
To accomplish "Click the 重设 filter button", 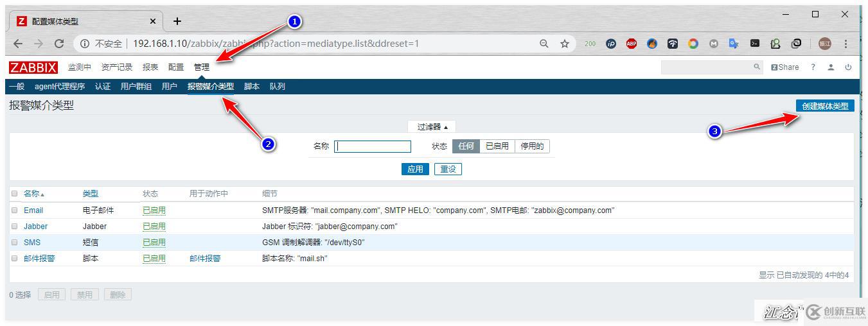I will coord(448,169).
